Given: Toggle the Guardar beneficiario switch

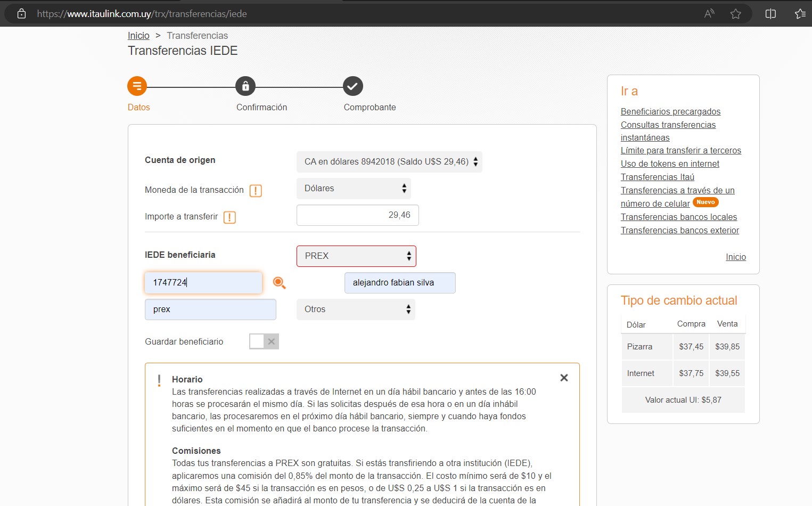Looking at the screenshot, I should click(x=264, y=341).
